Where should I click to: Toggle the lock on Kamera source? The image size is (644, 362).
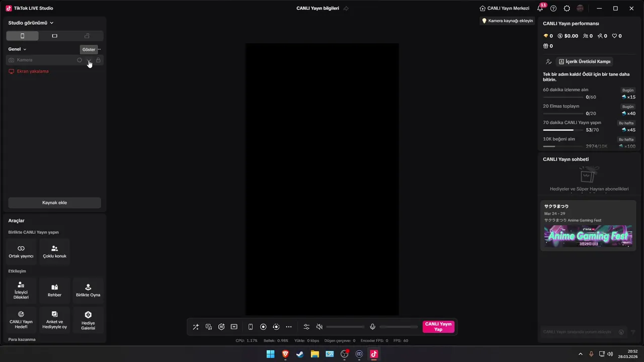(x=98, y=60)
